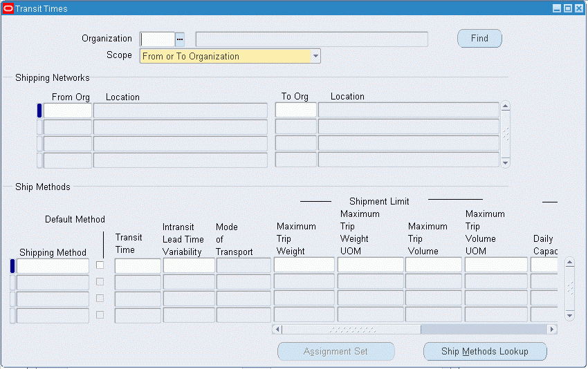Select the second Shipping Networks row From Org
This screenshot has height=369, width=588.
pos(68,127)
